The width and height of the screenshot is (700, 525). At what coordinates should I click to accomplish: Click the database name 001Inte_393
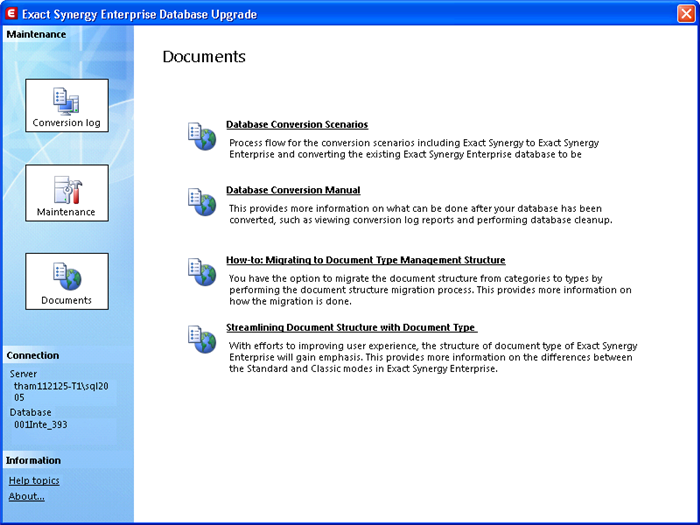coord(41,425)
